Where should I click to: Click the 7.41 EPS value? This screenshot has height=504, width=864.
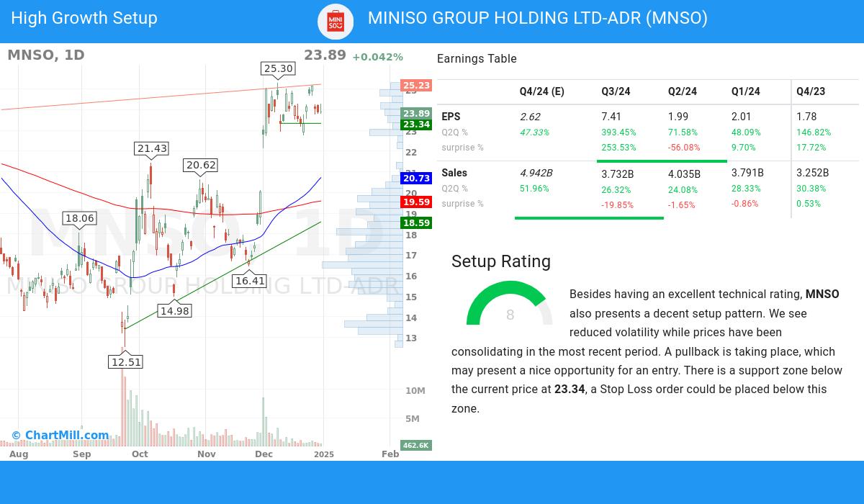611,117
